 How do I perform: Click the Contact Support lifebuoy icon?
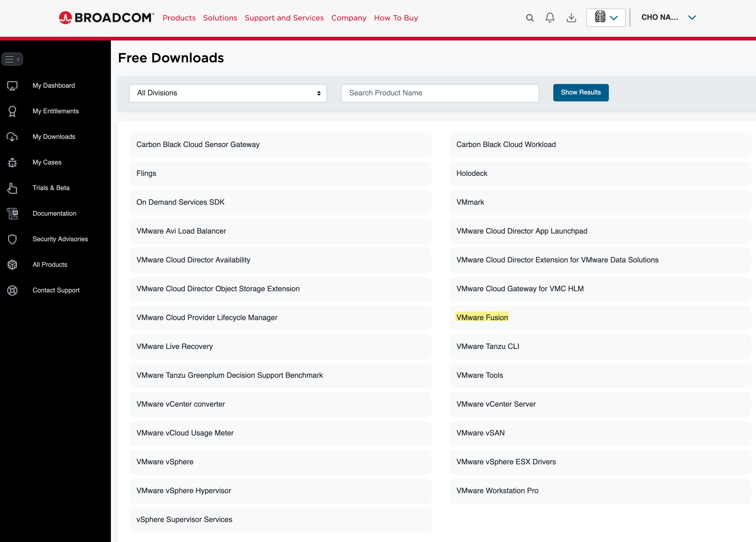coord(12,291)
